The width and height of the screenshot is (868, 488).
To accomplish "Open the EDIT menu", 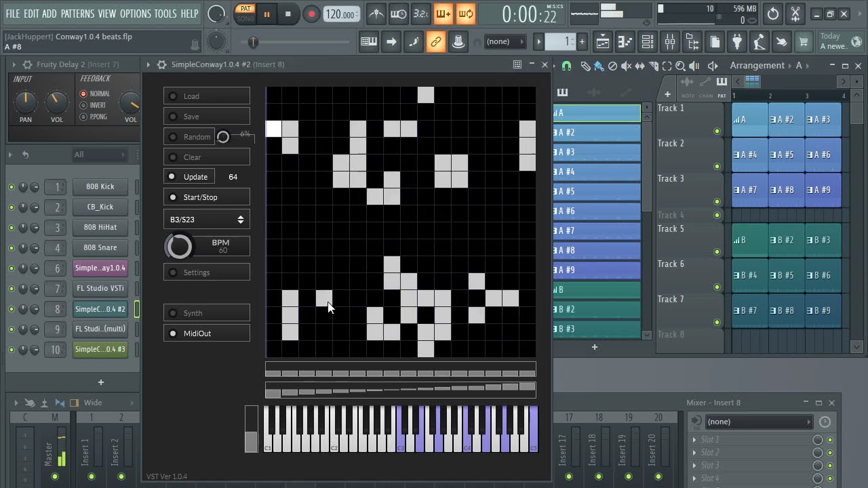I will point(31,14).
